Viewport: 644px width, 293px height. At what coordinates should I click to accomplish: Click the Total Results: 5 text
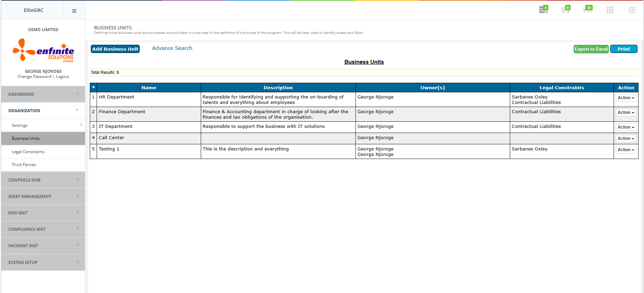click(105, 72)
